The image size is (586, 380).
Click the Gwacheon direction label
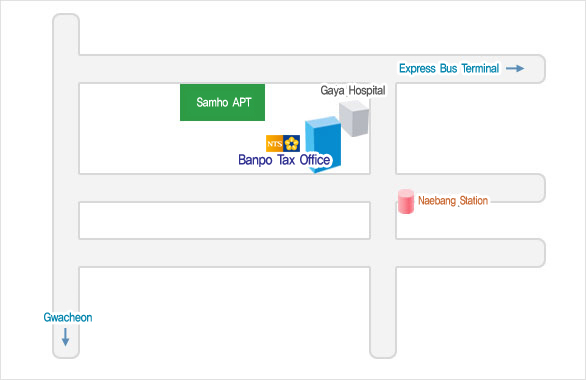point(68,317)
